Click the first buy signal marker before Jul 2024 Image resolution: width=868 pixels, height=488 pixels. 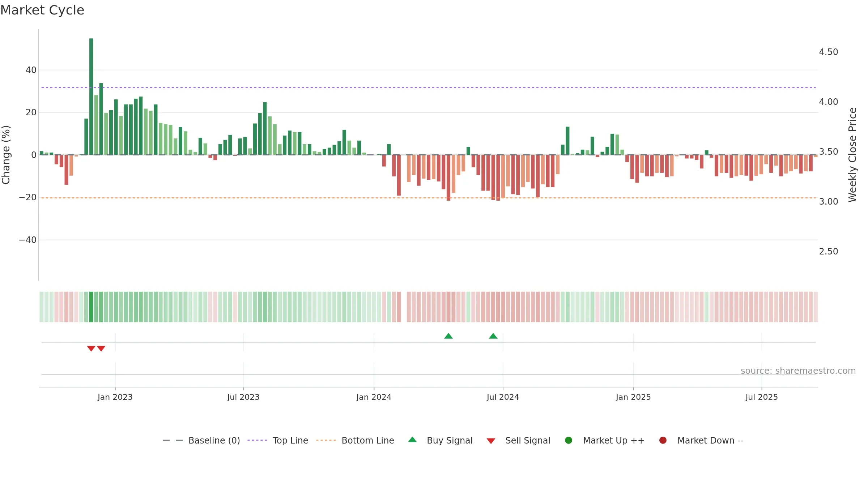point(448,336)
